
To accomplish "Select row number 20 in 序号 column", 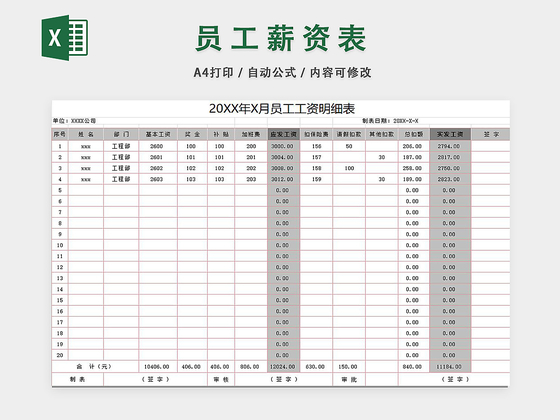I will [60, 355].
